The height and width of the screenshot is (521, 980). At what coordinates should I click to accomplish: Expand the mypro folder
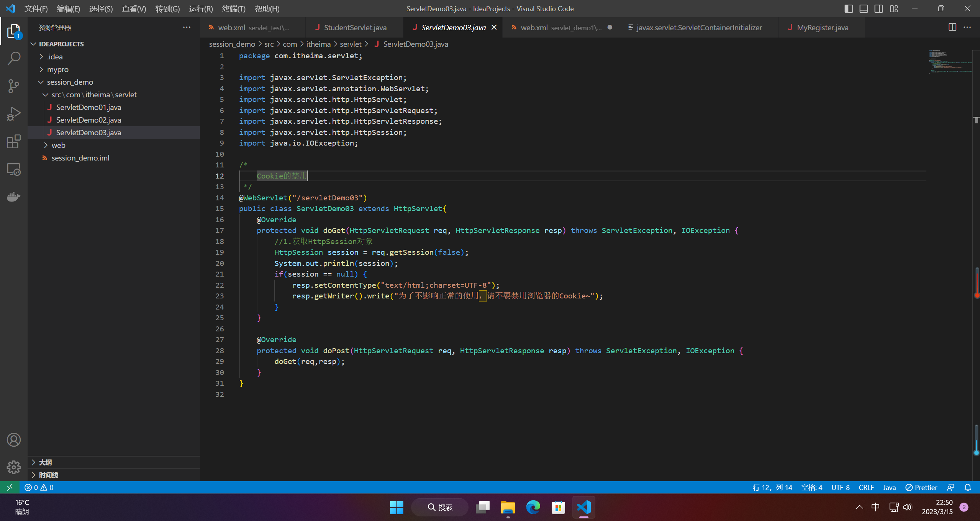57,69
